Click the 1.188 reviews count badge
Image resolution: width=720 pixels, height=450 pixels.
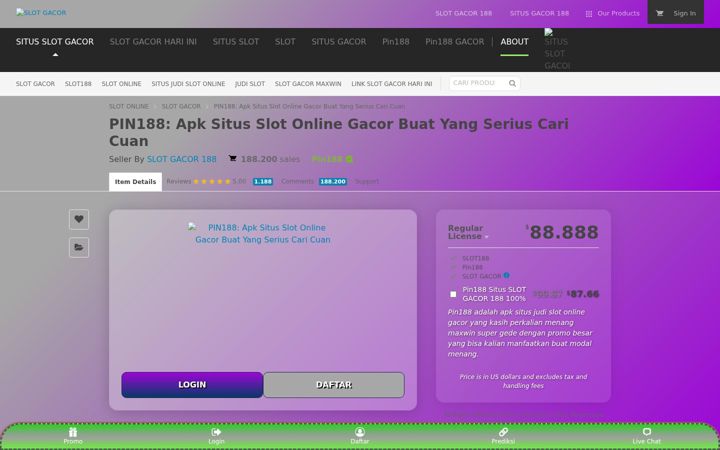point(263,182)
